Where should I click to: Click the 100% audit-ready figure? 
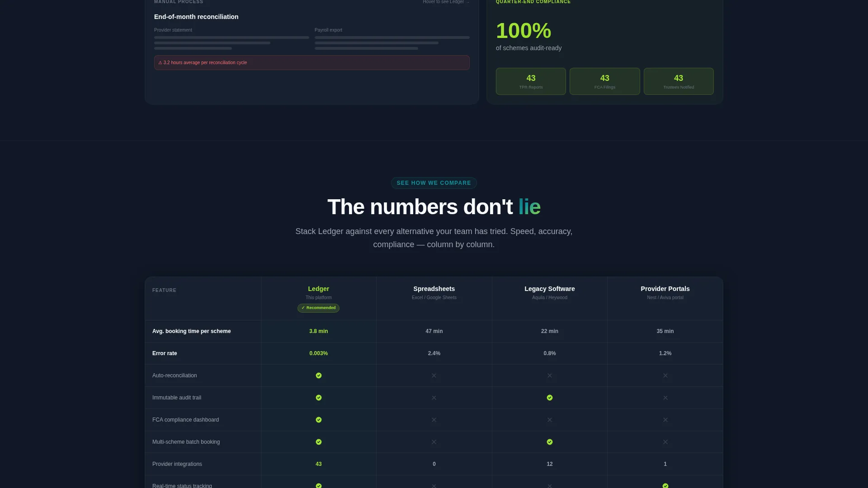click(524, 31)
